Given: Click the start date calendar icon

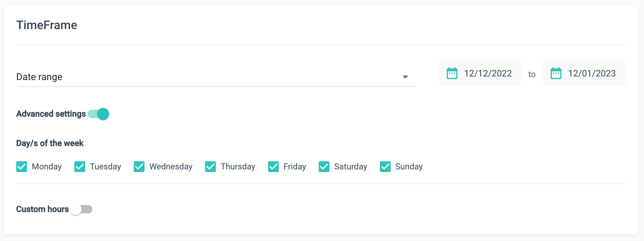Looking at the screenshot, I should pyautogui.click(x=452, y=73).
